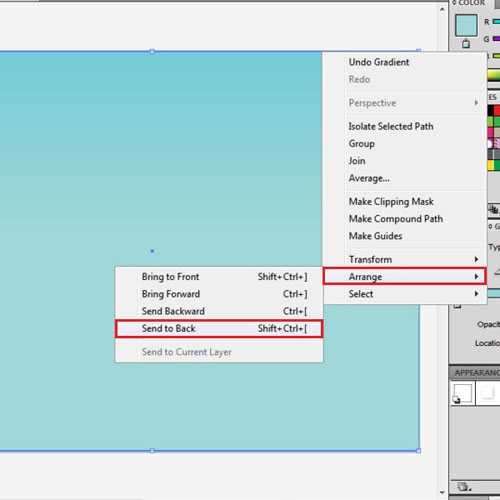Click the top-center selection handle of rectangle
Viewport: 500px width, 500px height.
pyautogui.click(x=152, y=51)
